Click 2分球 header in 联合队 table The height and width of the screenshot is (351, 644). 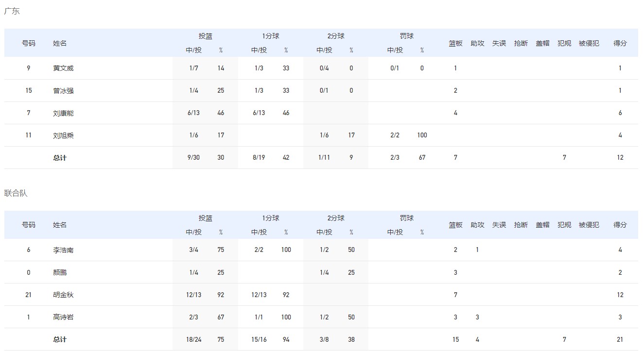point(336,218)
